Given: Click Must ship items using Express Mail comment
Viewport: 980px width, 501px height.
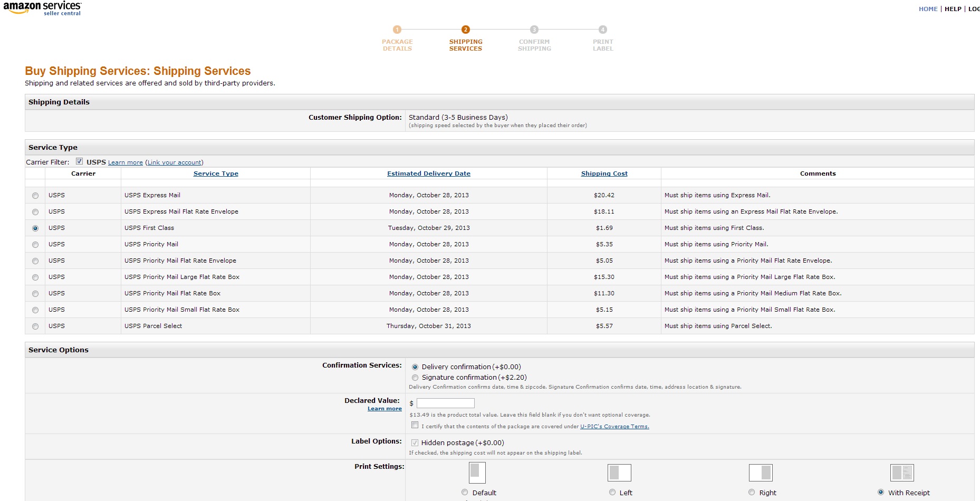Looking at the screenshot, I should pyautogui.click(x=717, y=196).
